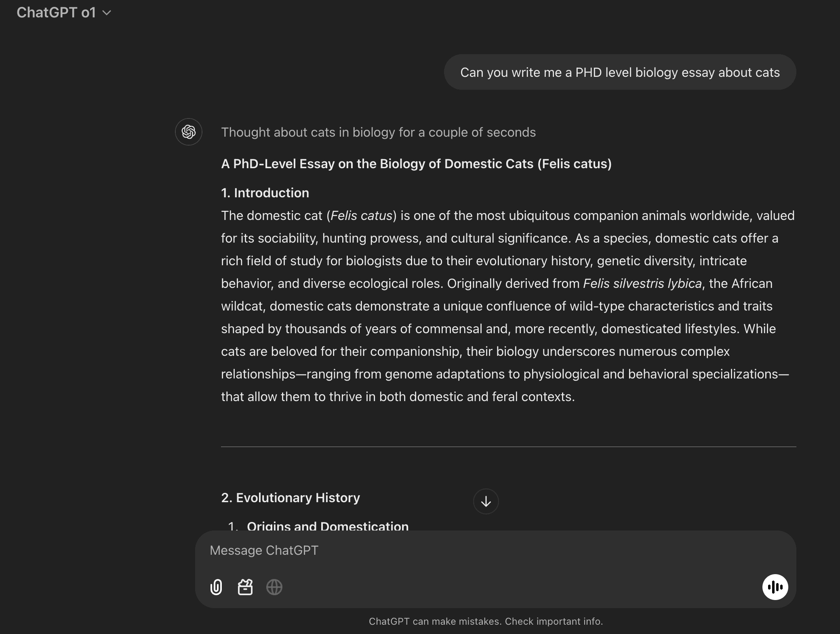Image resolution: width=840 pixels, height=634 pixels.
Task: Click the "2. Evolutionary History" heading
Action: point(291,498)
